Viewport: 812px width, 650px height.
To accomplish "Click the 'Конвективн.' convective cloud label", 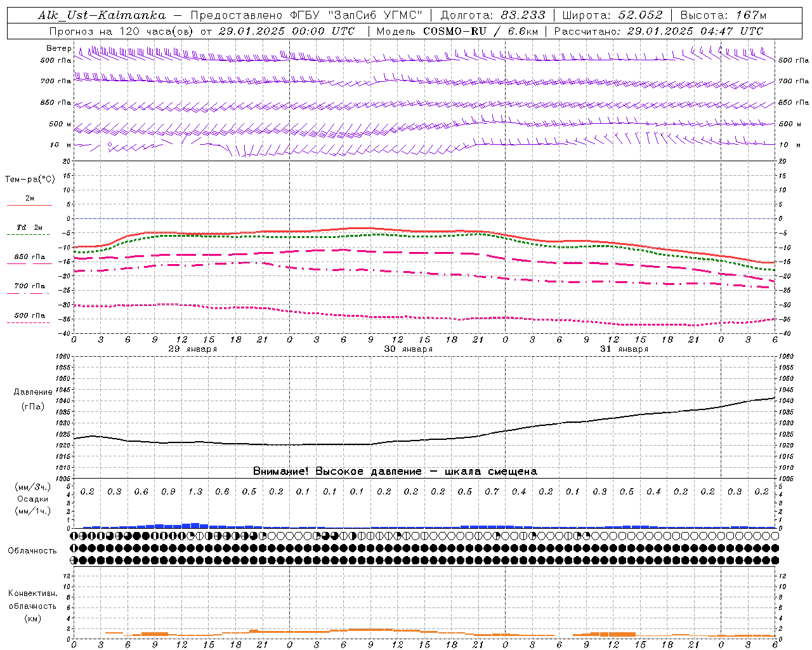I will click(x=33, y=594).
